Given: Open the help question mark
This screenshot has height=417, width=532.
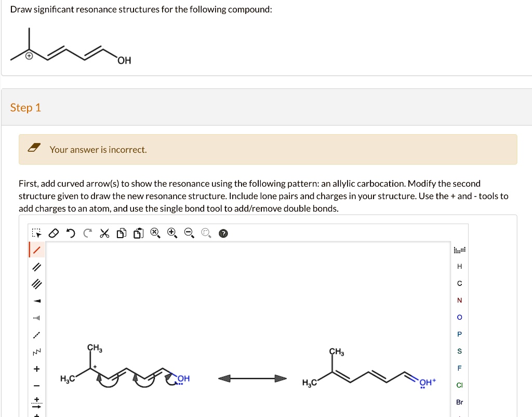Looking at the screenshot, I should coord(222,234).
